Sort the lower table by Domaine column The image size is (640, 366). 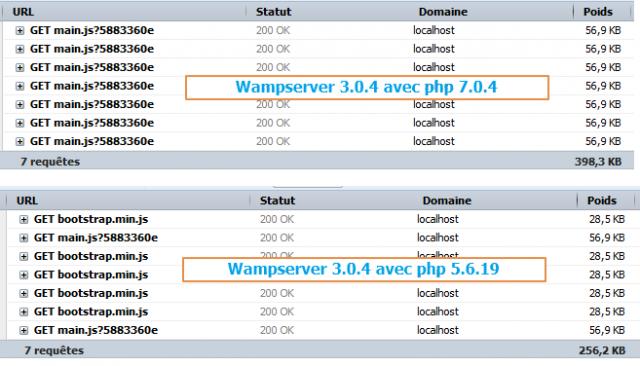(447, 201)
